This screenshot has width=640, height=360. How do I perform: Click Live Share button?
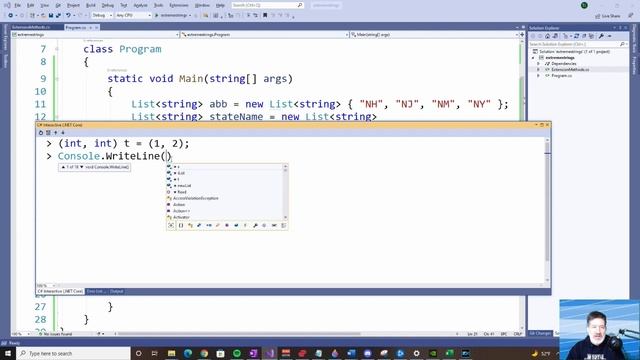pos(608,16)
